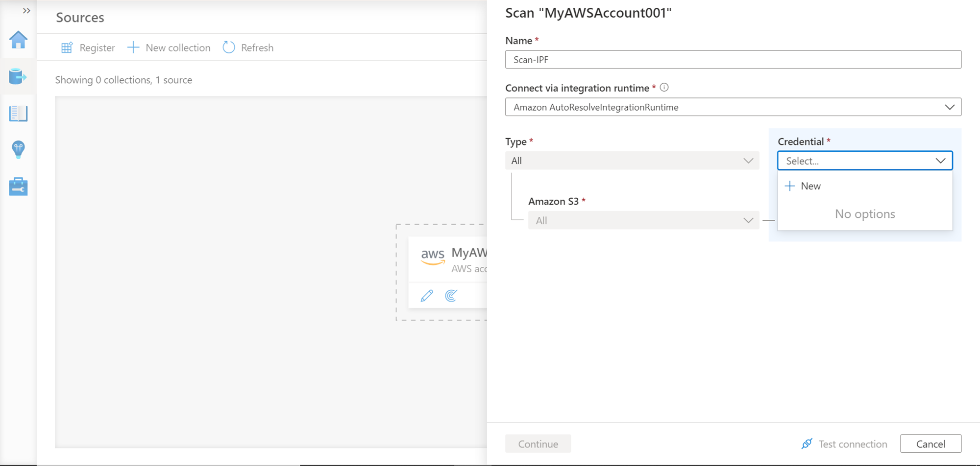Screen dimensions: 980x466
Task: Open the Management toolbox icon
Action: coord(18,186)
